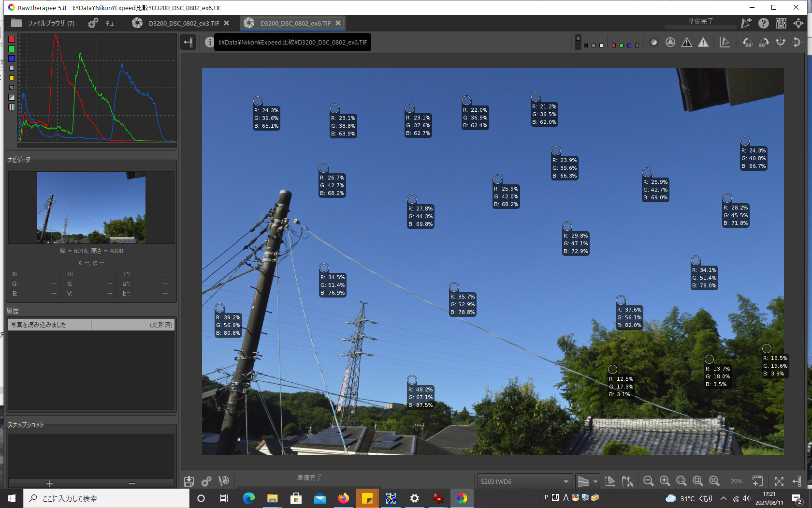Viewport: 812px width, 508px height.
Task: Toggle the RGB indicator bar icon
Action: click(12, 107)
